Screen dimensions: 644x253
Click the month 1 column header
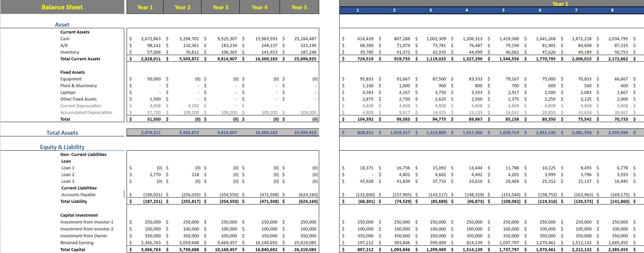pos(357,10)
